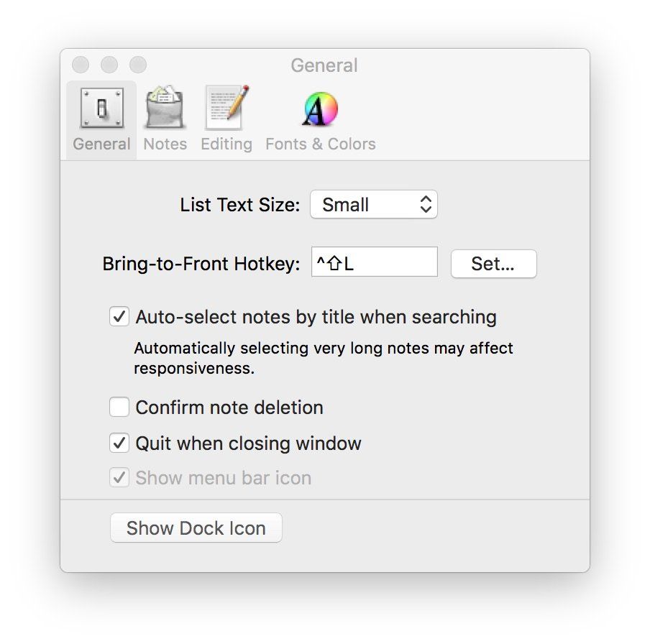Switch to the Notes tab label
Screen dimensions: 650x644
[165, 144]
